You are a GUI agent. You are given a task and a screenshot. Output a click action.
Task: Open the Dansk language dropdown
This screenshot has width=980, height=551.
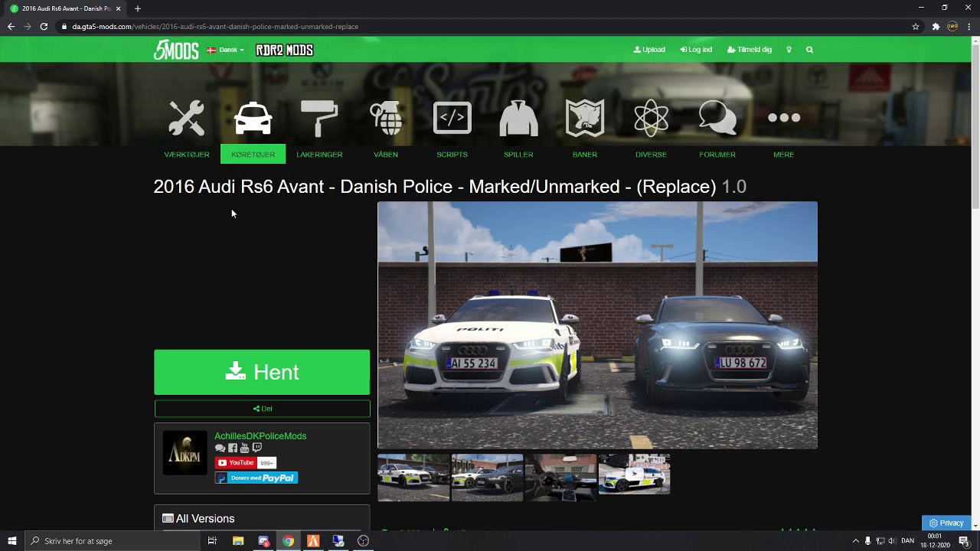tap(226, 50)
